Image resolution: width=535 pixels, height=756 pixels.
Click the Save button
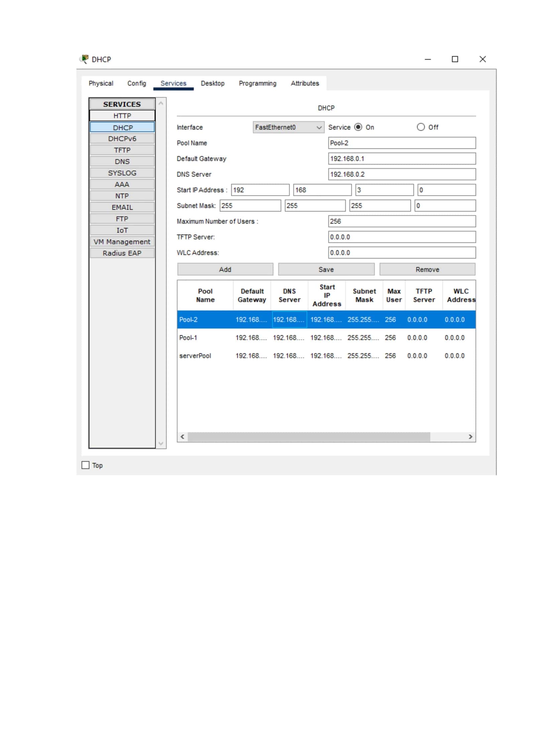[x=326, y=269]
